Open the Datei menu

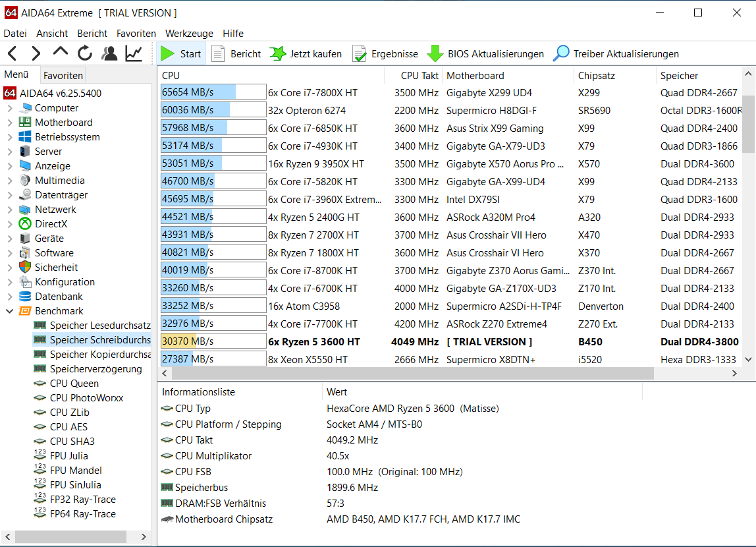point(15,34)
